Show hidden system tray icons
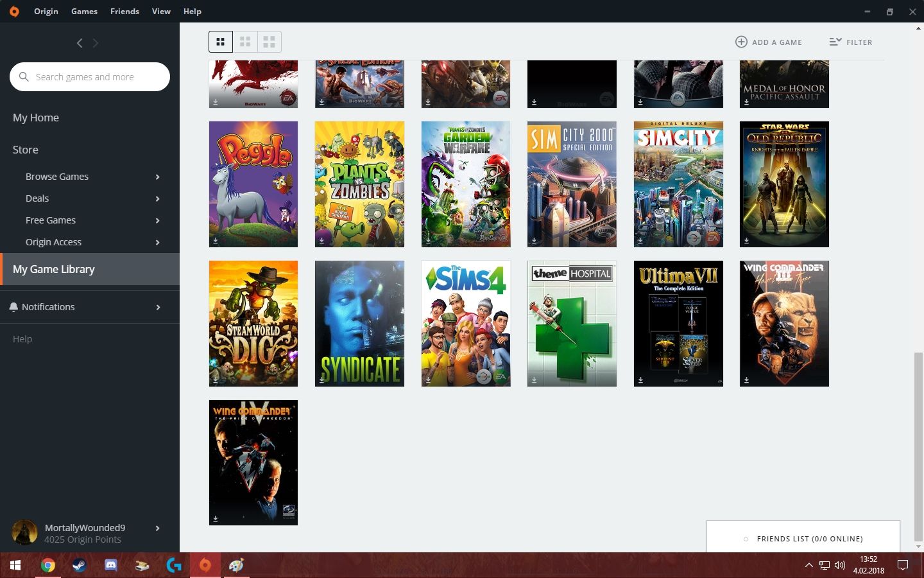Image resolution: width=924 pixels, height=578 pixels. point(809,565)
